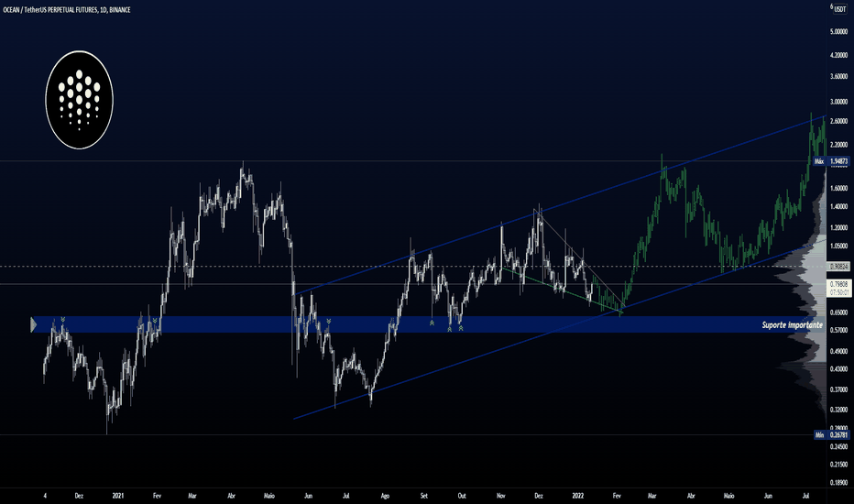Click the 1.20000 price axis label

[x=838, y=228]
